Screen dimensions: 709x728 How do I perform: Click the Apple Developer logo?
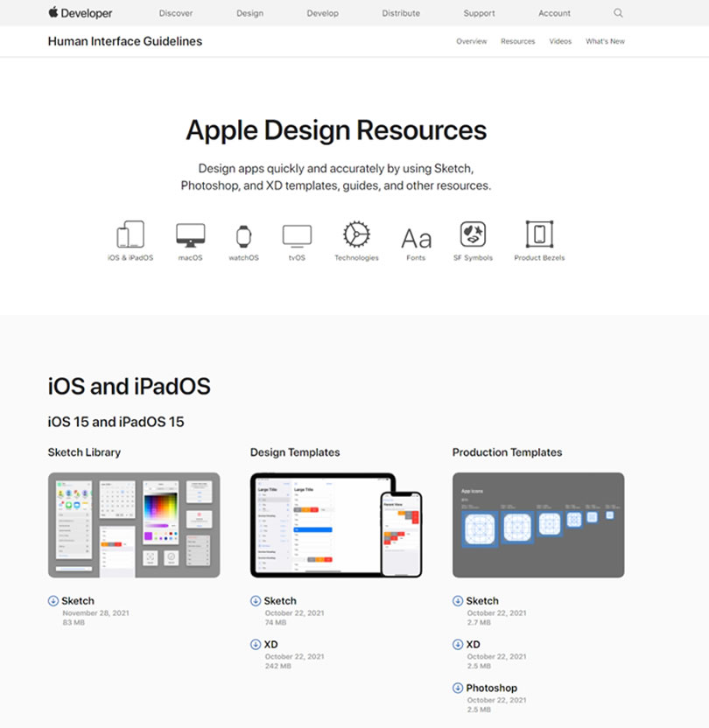tap(81, 13)
